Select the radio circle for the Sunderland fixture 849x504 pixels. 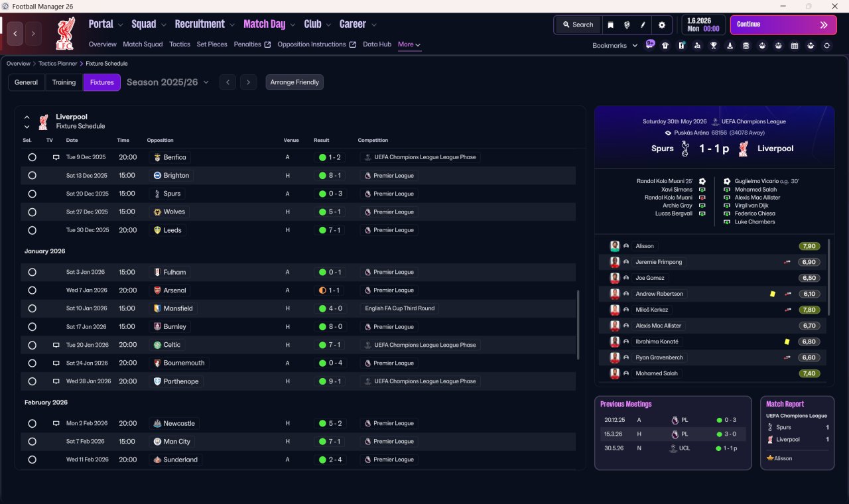(x=32, y=460)
